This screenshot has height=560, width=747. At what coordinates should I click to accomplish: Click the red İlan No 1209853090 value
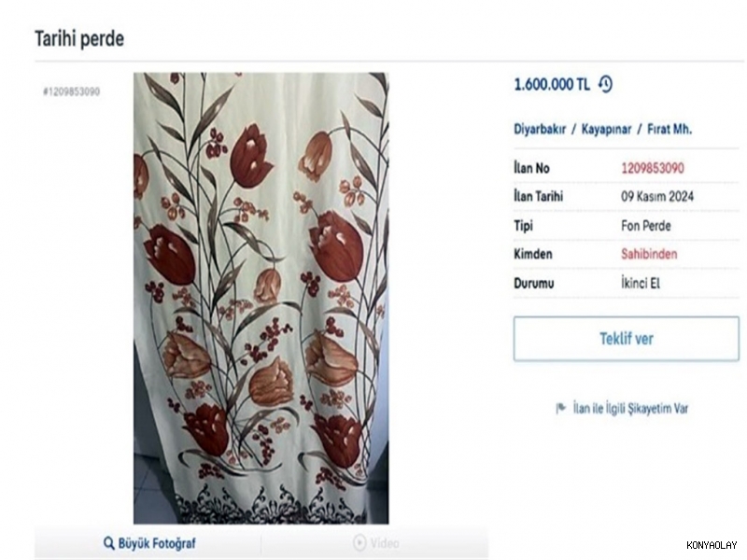[x=653, y=168]
